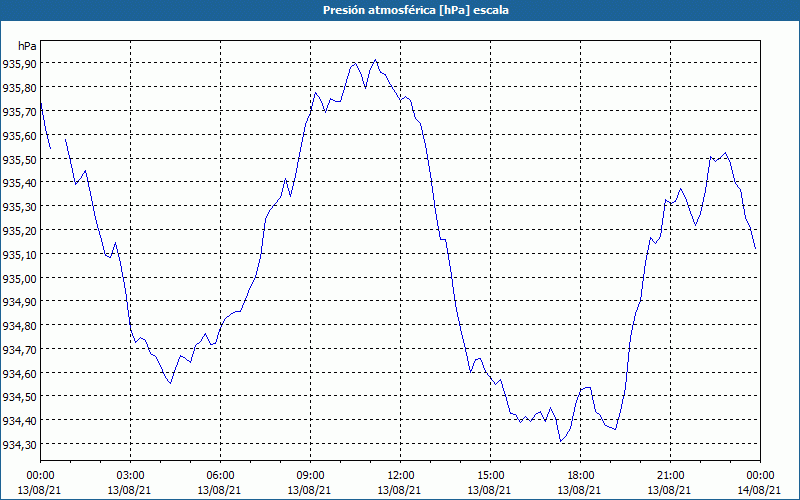Click the 03:00 time axis label

[x=131, y=476]
